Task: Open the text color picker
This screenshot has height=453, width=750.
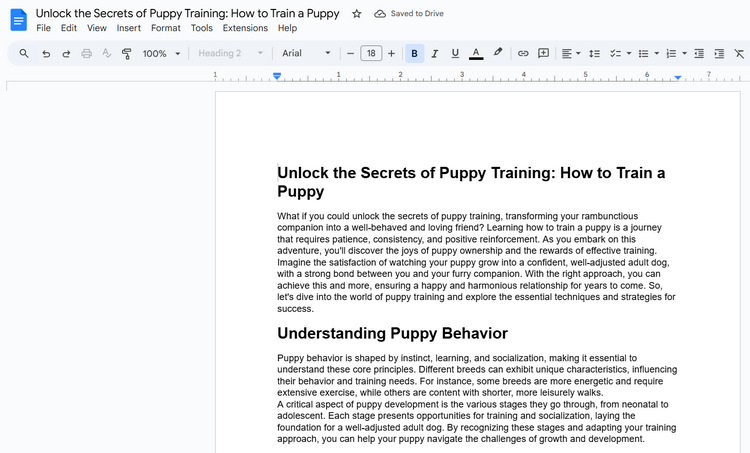Action: 476,53
